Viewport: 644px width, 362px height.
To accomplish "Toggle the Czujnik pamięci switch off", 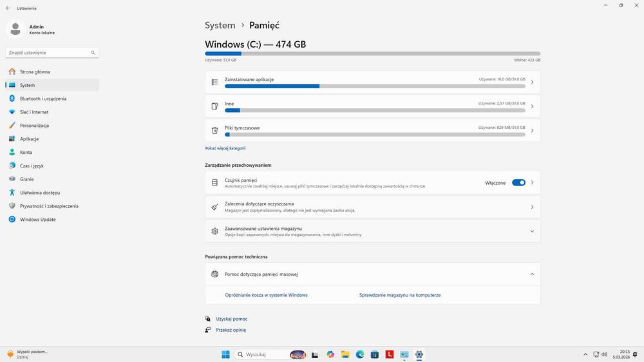I will click(518, 182).
